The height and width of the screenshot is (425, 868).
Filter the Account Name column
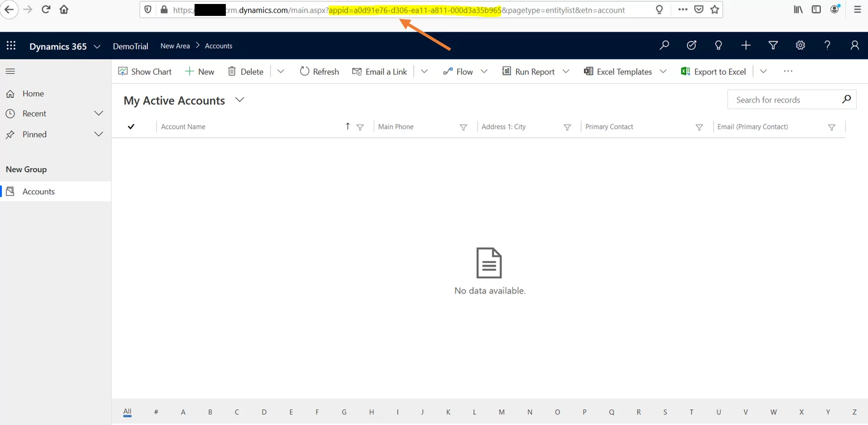pyautogui.click(x=360, y=127)
